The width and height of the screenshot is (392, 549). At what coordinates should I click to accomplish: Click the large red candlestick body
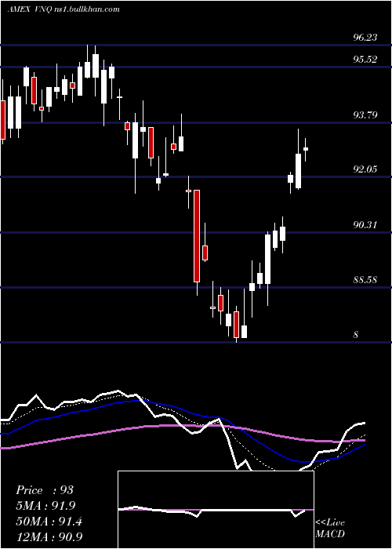coord(197,236)
